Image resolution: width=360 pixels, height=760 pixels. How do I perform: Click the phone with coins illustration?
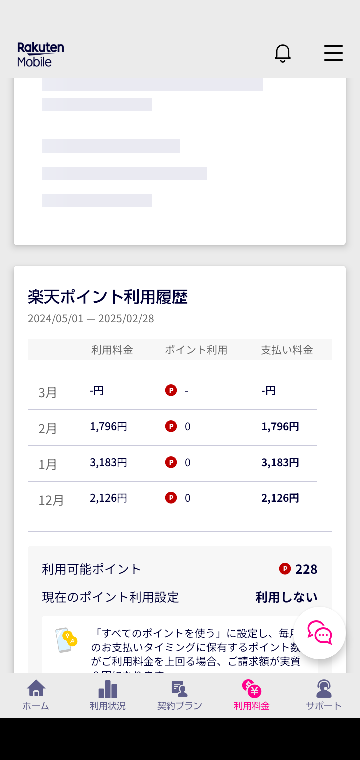click(65, 641)
